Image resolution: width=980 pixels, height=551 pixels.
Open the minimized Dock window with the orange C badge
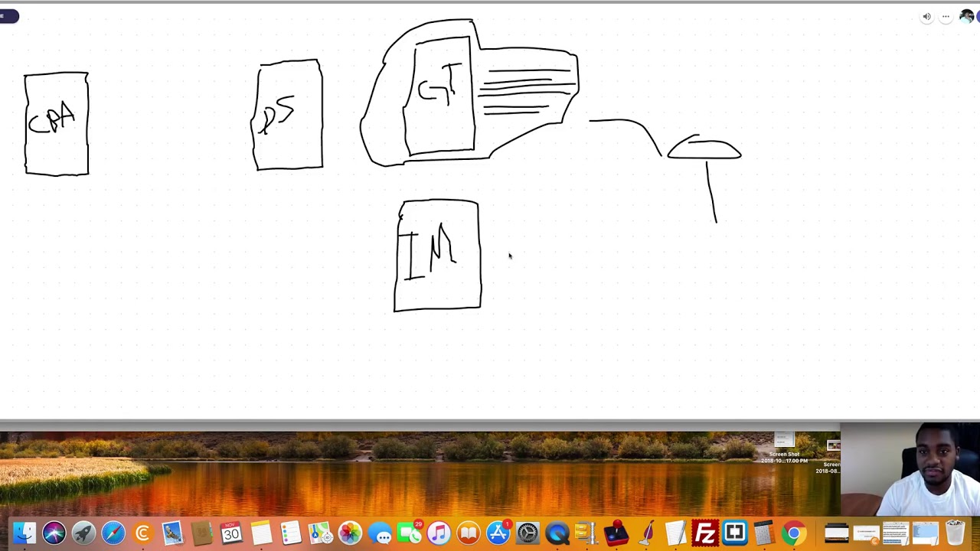pyautogui.click(x=866, y=534)
